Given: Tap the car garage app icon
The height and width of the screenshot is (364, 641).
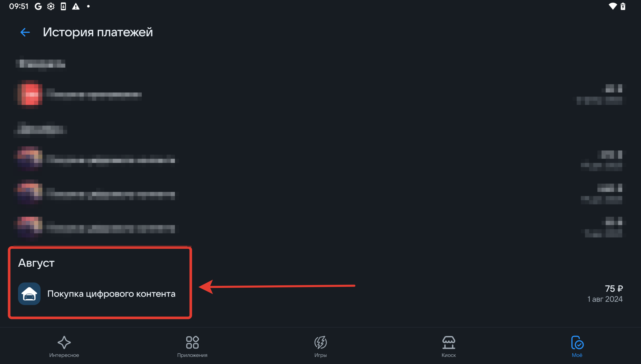Looking at the screenshot, I should point(29,294).
